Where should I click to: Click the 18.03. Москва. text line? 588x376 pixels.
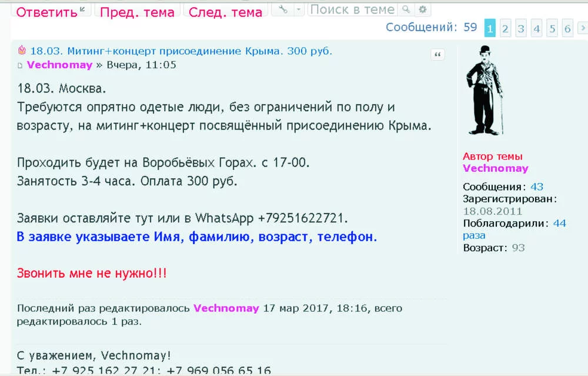pyautogui.click(x=62, y=89)
